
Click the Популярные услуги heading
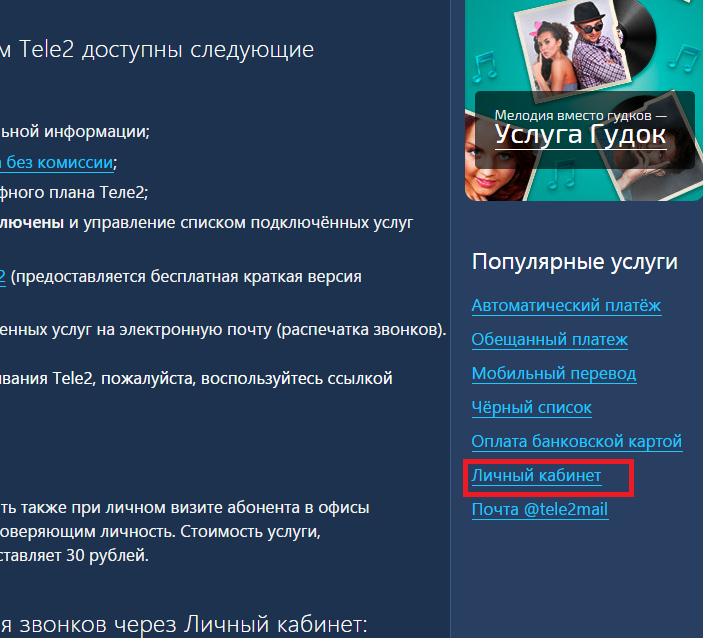574,262
